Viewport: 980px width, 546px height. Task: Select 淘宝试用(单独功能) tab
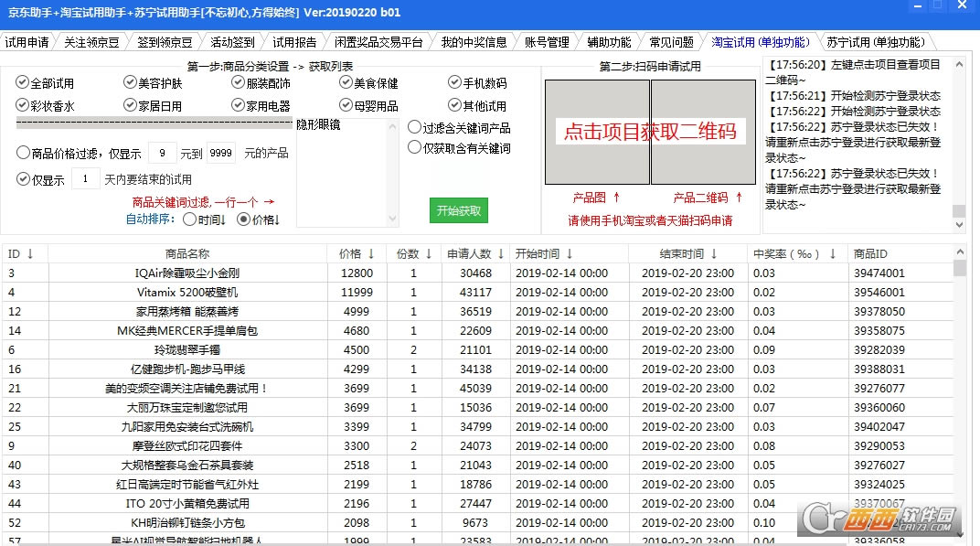coord(760,42)
